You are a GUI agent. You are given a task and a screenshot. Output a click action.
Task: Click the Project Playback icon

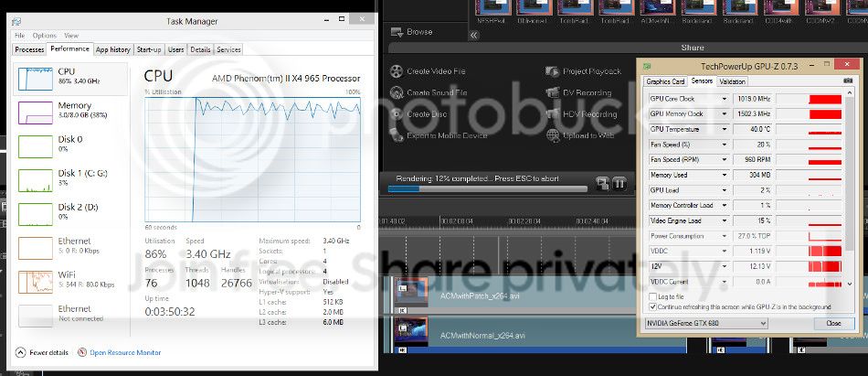pos(554,71)
